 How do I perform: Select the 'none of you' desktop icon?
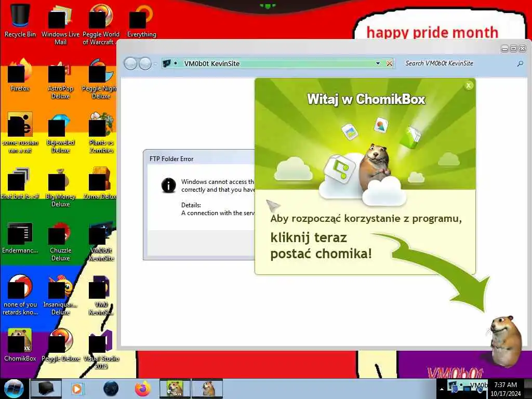point(20,295)
